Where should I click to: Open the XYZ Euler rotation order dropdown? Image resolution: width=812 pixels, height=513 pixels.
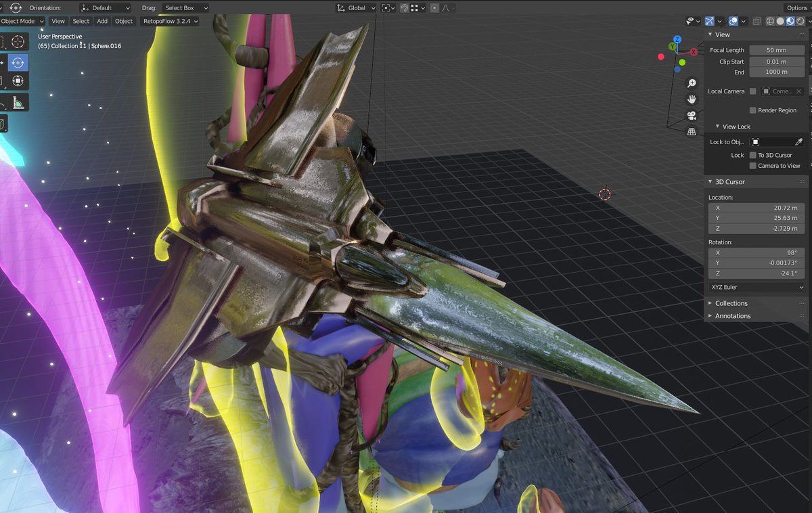756,287
